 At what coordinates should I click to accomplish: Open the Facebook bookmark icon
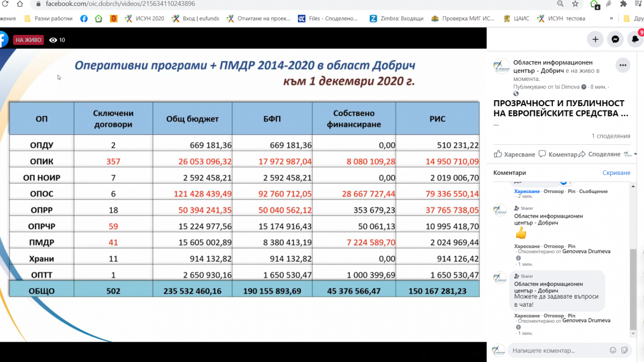pos(84,18)
